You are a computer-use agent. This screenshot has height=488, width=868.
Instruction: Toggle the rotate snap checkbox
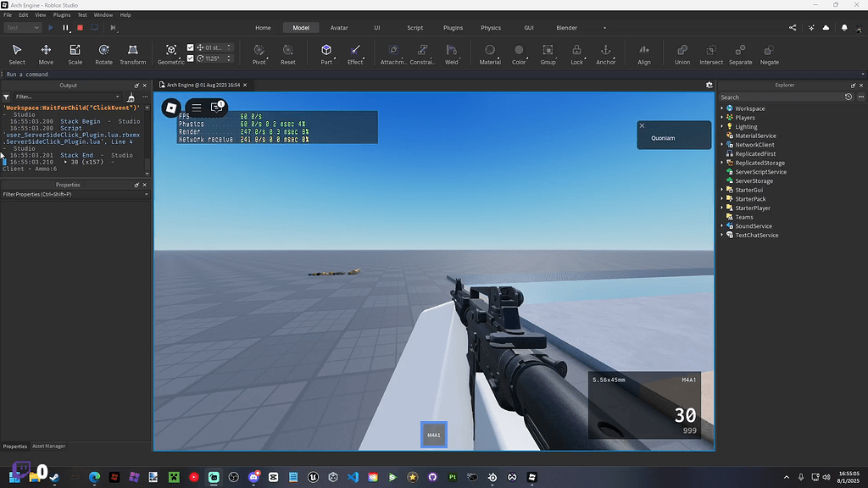[192, 59]
